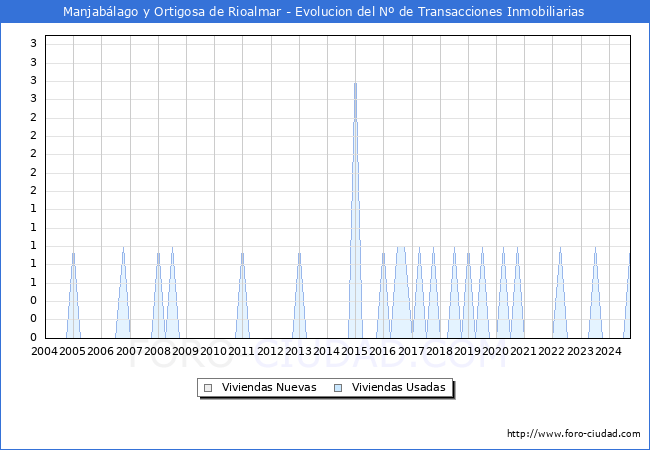Click the 2017 x-axis label
This screenshot has height=450, width=650.
click(x=411, y=351)
